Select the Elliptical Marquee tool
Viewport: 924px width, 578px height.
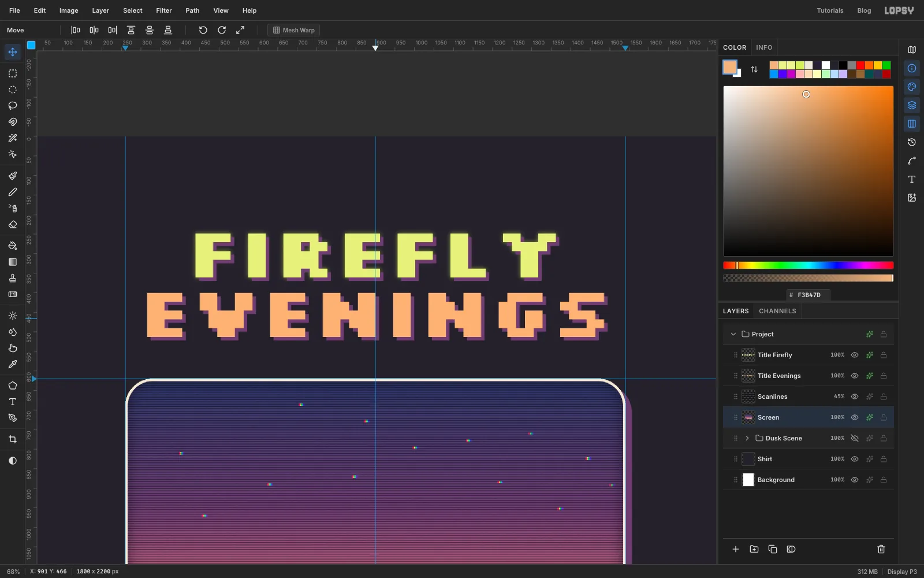(x=13, y=90)
